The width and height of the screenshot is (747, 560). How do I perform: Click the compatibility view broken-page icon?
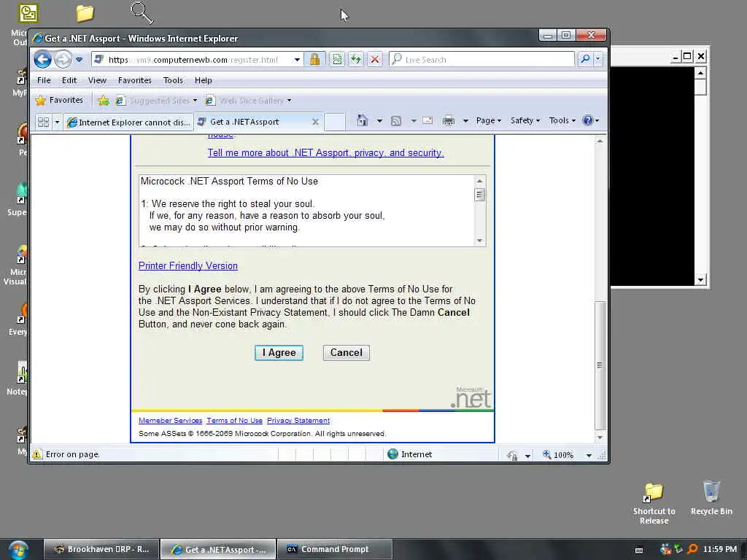tap(337, 60)
